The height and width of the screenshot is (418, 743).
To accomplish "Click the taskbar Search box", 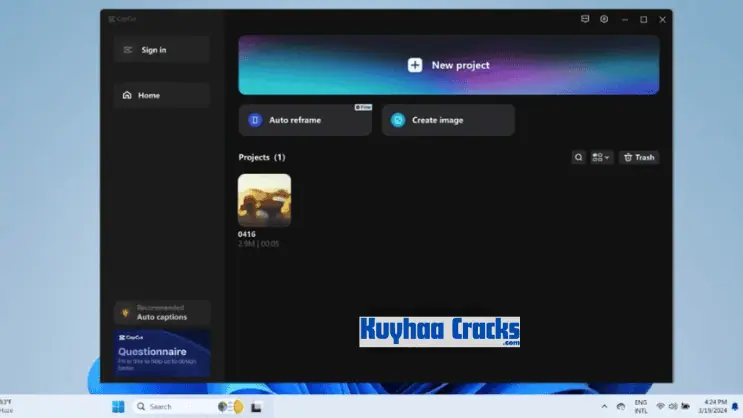I will point(170,407).
